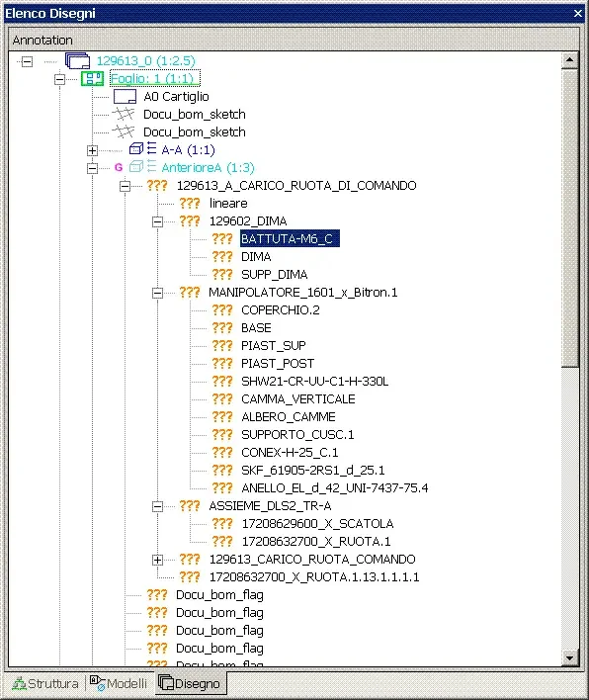Click the green sheet icon for Foglio 1
Image resolution: width=589 pixels, height=700 pixels.
tap(92, 78)
